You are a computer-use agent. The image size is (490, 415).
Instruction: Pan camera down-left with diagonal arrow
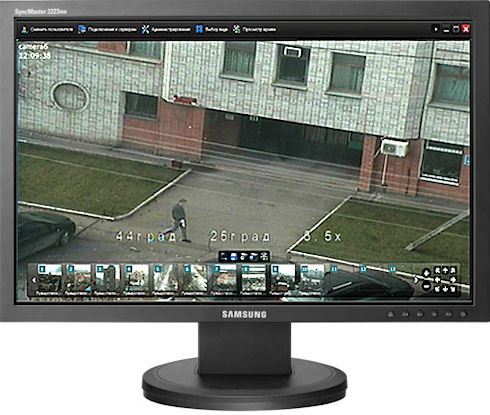pos(437,289)
